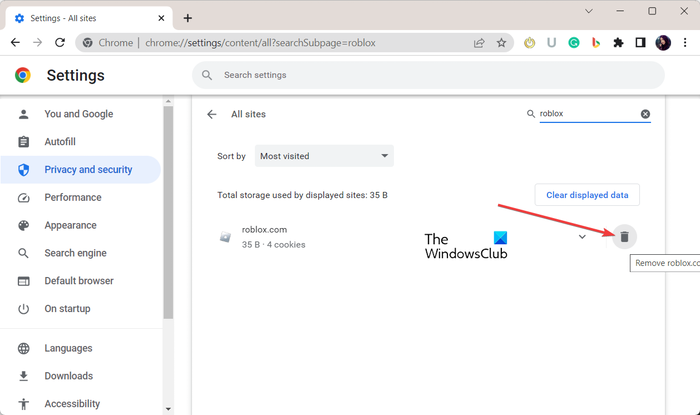Go back from All sites using arrow
Screen dimensions: 700x415
pos(212,114)
